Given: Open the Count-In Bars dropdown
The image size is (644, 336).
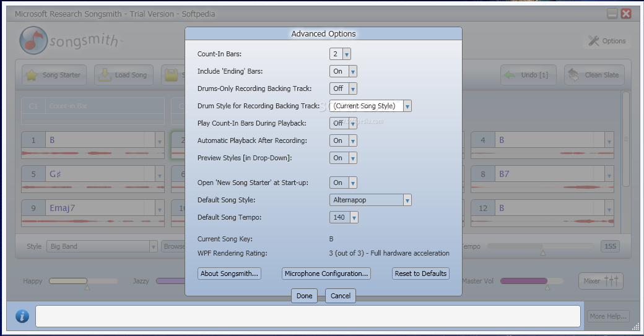Looking at the screenshot, I should pyautogui.click(x=347, y=54).
